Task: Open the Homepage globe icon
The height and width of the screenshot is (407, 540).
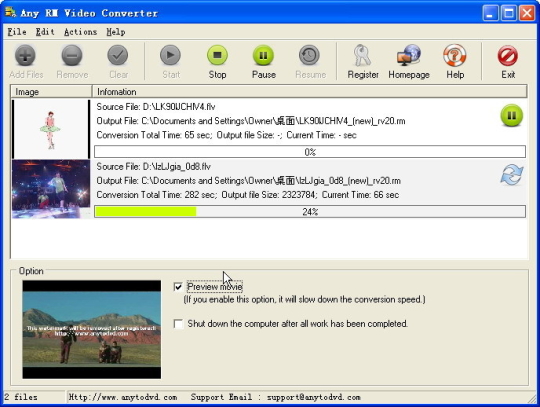Action: point(409,55)
